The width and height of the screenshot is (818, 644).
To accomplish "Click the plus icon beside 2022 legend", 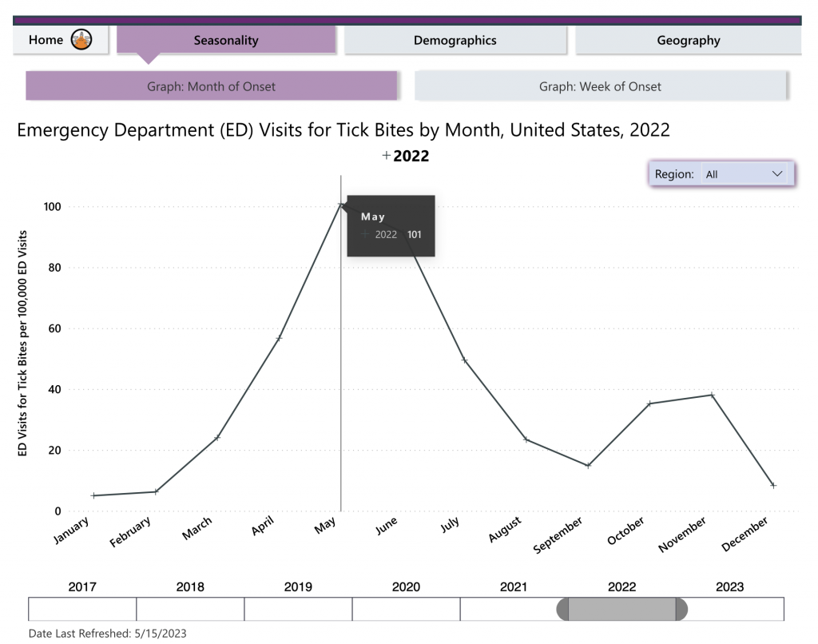I will click(387, 156).
